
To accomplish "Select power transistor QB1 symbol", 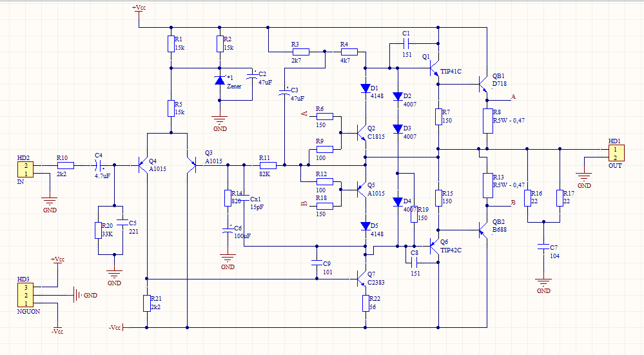I will pos(483,85).
